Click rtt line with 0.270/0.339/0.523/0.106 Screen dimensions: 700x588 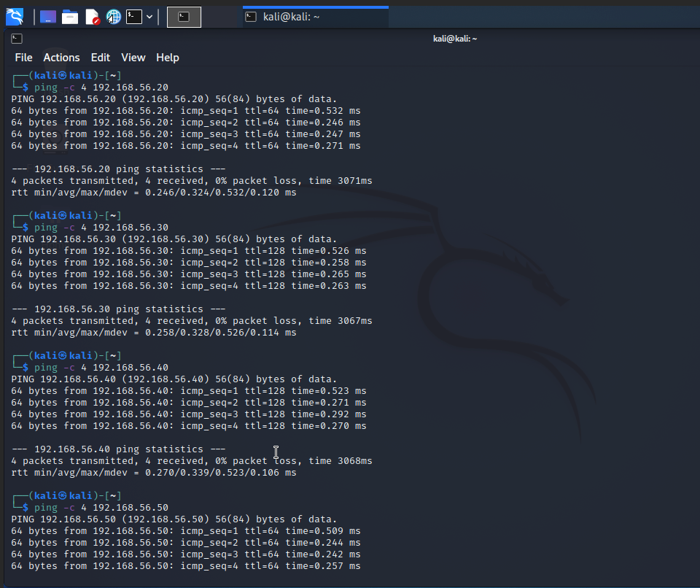pos(154,473)
